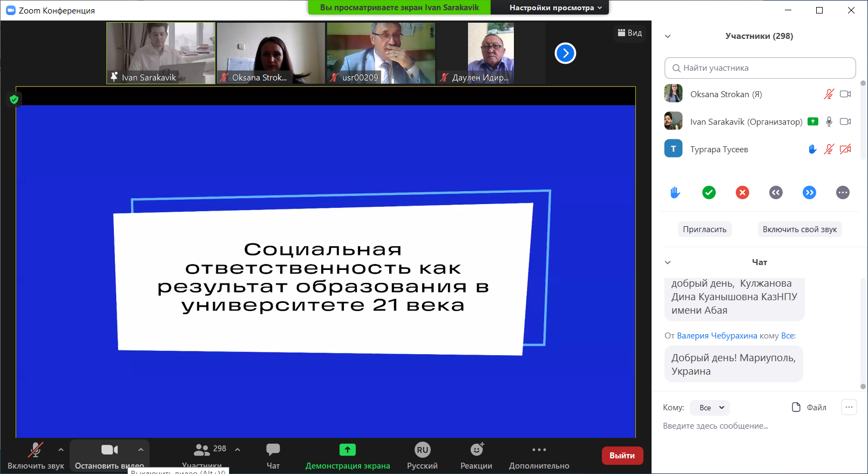The height and width of the screenshot is (474, 868).
Task: Click the Оксана Strokan (Я) participant name
Action: pyautogui.click(x=726, y=94)
